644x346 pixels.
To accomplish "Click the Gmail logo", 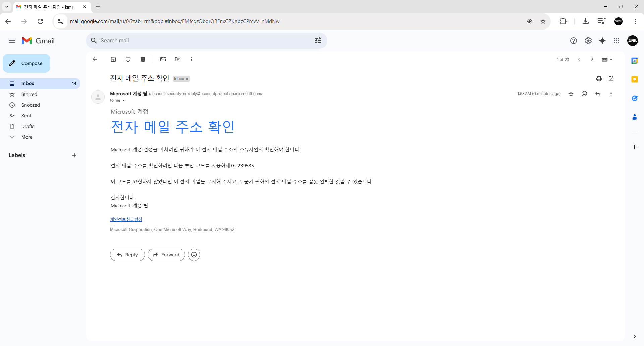I will point(38,41).
